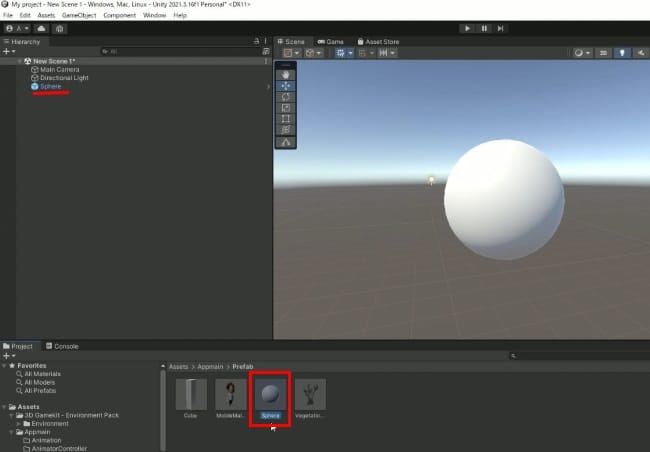The width and height of the screenshot is (650, 452).
Task: Open New Scene 1 context menu dots
Action: pos(266,61)
